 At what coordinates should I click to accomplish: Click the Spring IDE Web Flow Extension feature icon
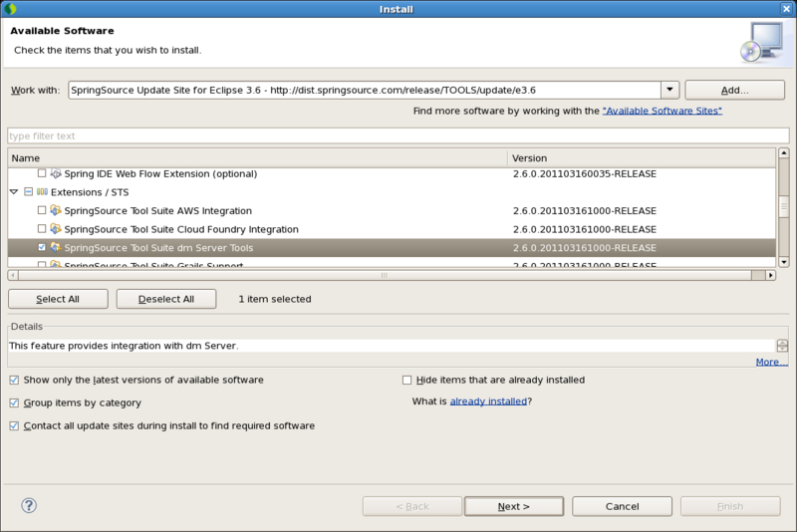coord(56,173)
